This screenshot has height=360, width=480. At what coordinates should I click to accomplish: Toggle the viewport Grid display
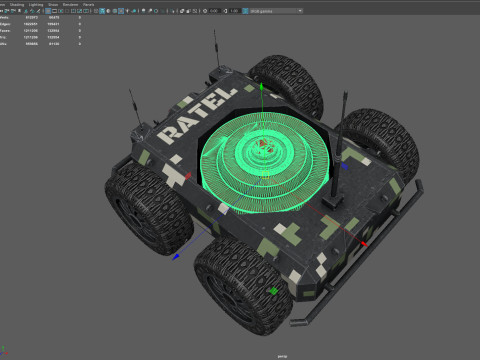pos(48,11)
